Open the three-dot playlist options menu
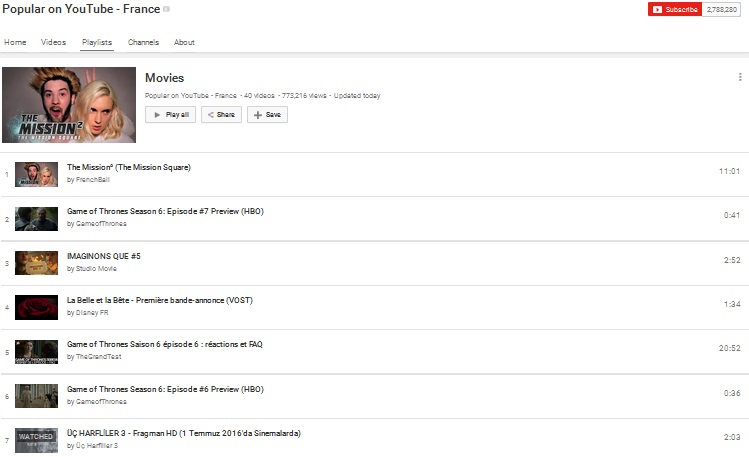 point(740,77)
